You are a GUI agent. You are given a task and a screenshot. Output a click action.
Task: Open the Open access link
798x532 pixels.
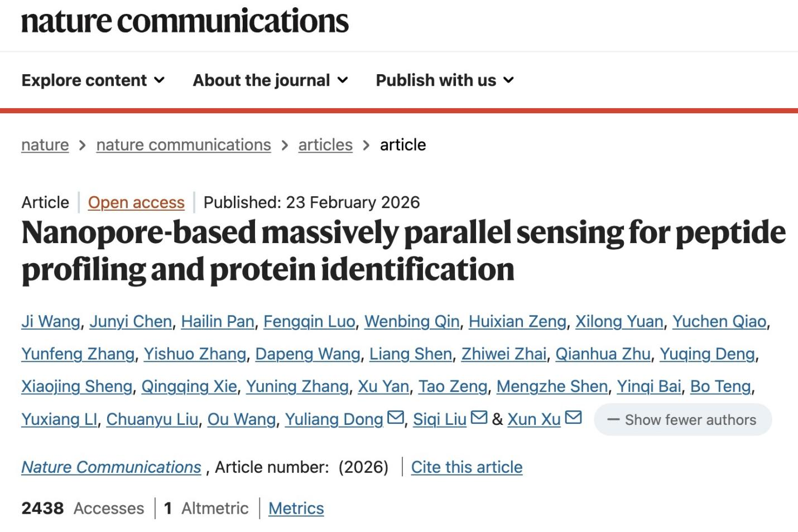click(x=136, y=202)
